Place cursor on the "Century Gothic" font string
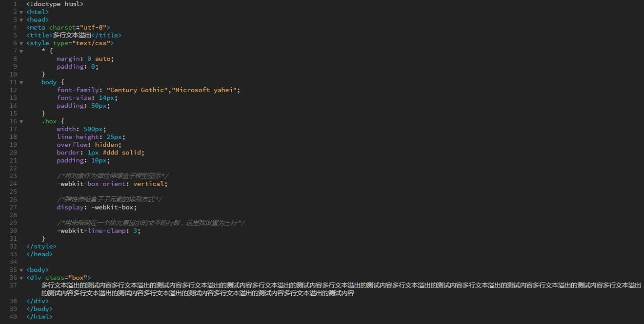 click(x=137, y=90)
